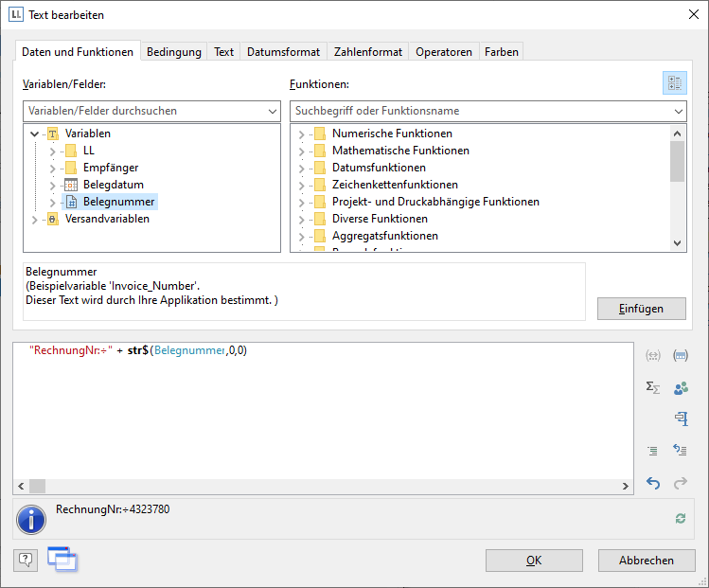The height and width of the screenshot is (588, 709).
Task: Select Empfänger in the variables tree
Action: coord(111,168)
